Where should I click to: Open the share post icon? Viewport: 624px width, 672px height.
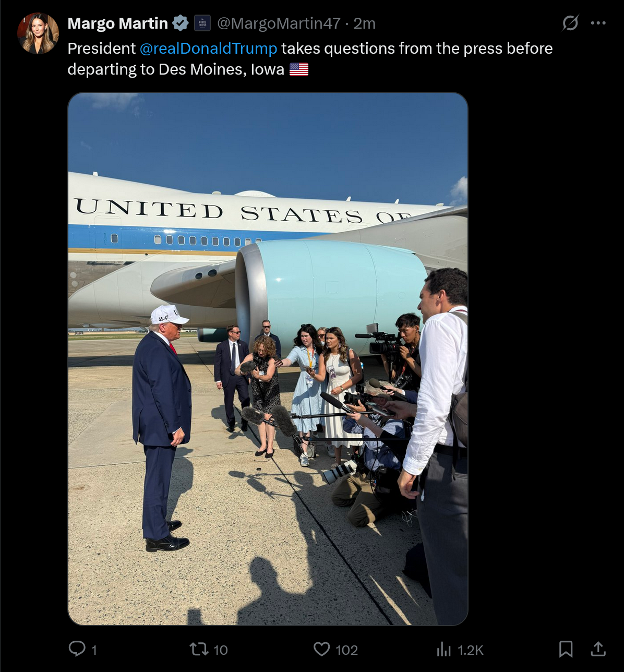point(598,649)
